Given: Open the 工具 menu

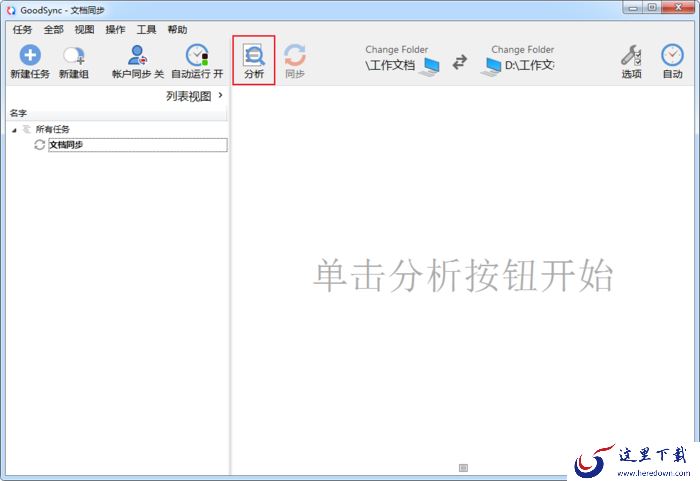Looking at the screenshot, I should (x=146, y=29).
